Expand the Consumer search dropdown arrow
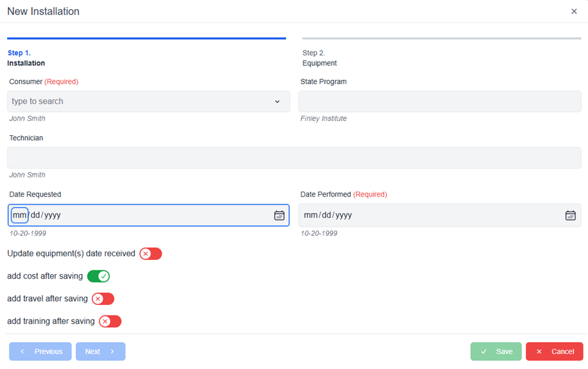 [x=277, y=101]
